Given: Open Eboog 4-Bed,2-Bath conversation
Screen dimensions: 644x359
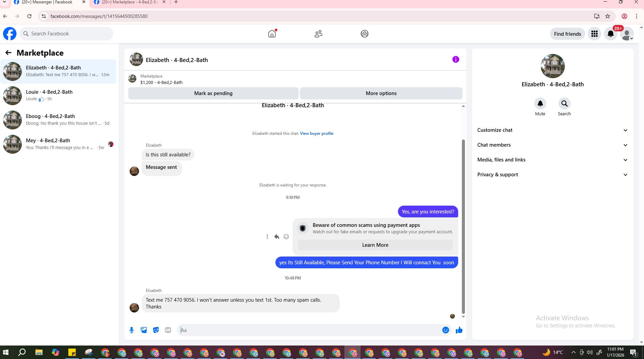Looking at the screenshot, I should pyautogui.click(x=58, y=120).
